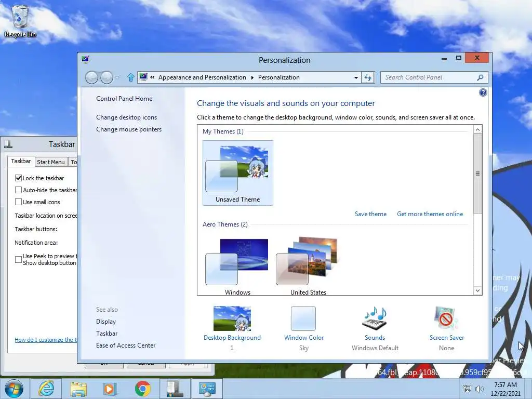Click the Control Panel icon in the address bar
Viewport: 532px width, 399px height.
[143, 77]
